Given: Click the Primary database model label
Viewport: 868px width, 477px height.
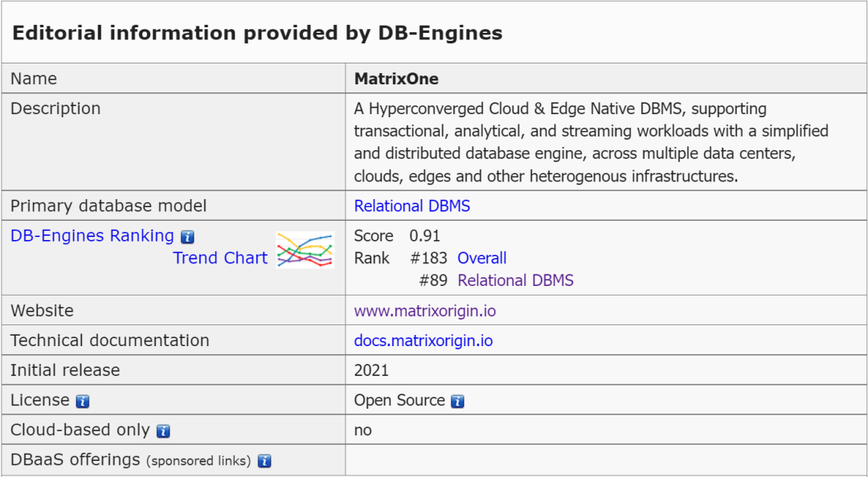Looking at the screenshot, I should [x=108, y=206].
